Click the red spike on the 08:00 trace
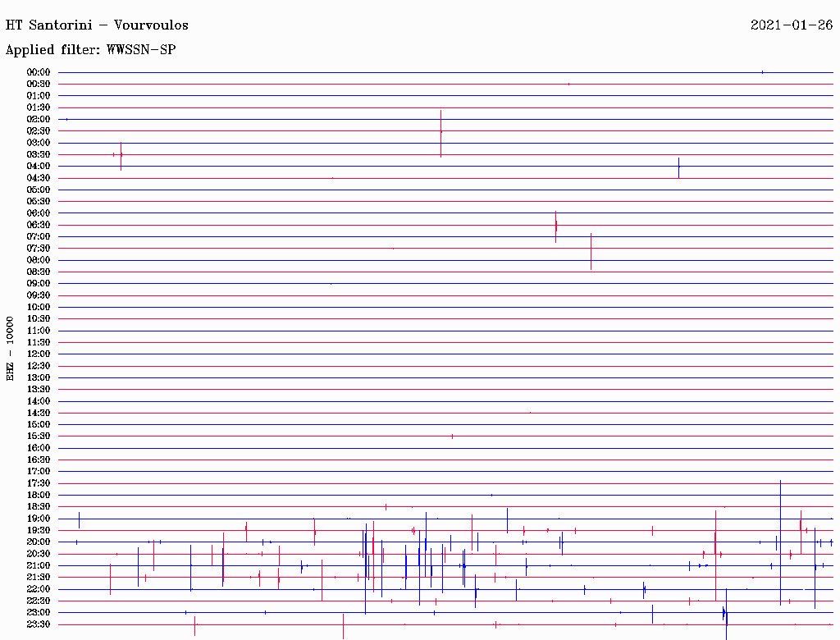This screenshot has width=840, height=640. pyautogui.click(x=591, y=251)
